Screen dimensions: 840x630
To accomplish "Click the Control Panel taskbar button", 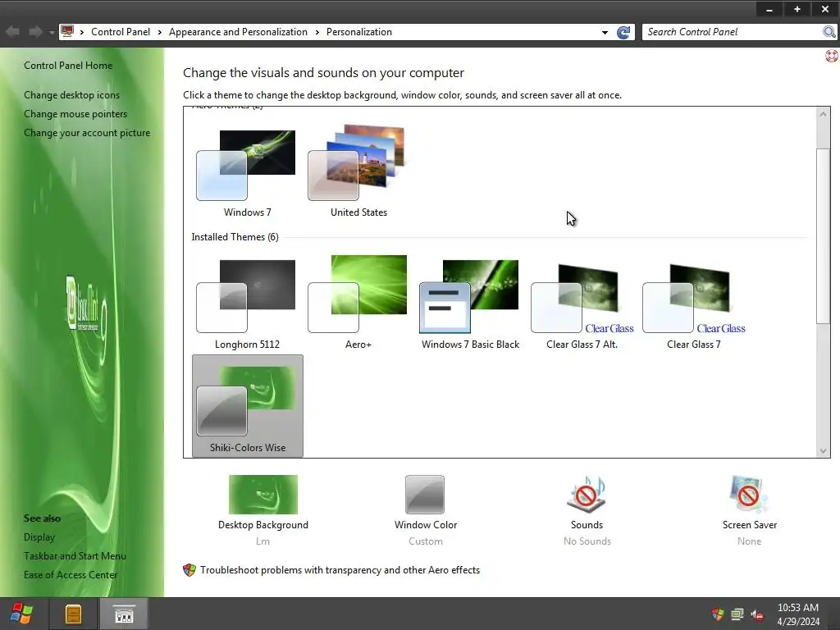I will [124, 614].
